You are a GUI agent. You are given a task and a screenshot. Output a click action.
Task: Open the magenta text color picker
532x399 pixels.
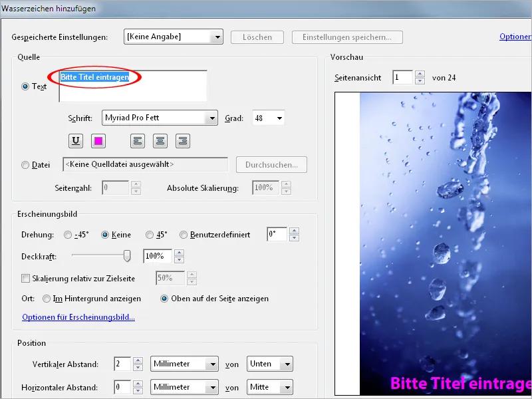point(98,141)
